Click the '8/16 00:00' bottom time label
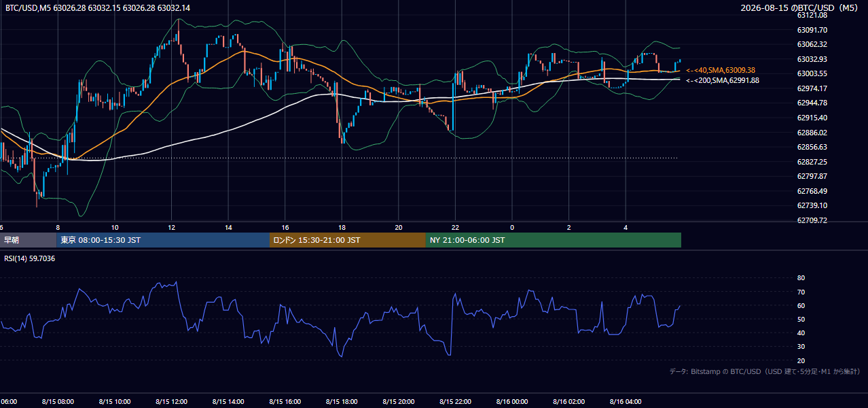 (512, 401)
